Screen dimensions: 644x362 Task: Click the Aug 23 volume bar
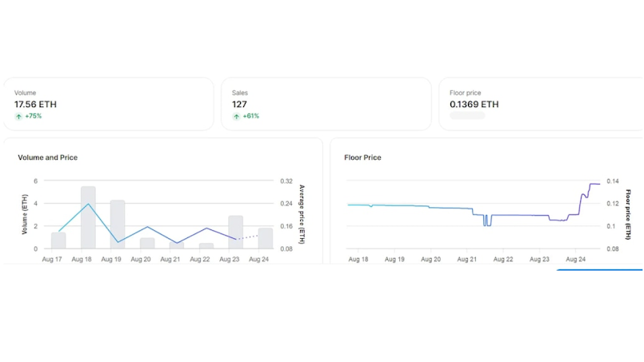[x=236, y=233]
